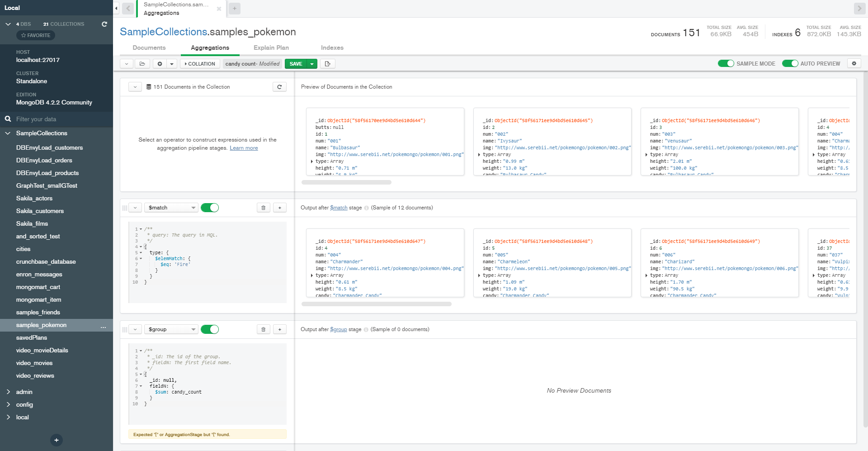The image size is (868, 451).
Task: Click the Filter your data search field
Action: [59, 119]
